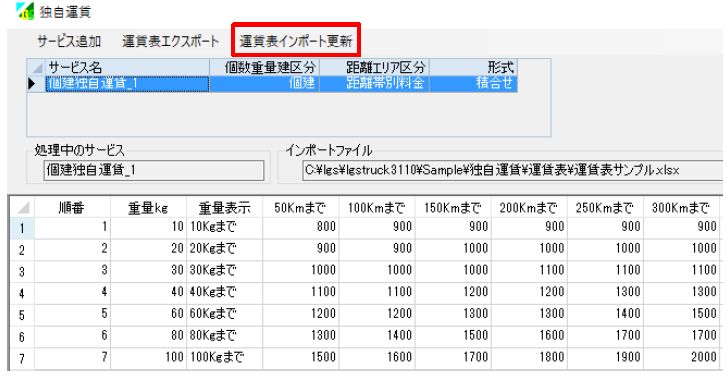
Task: Click the 300Kmまで value 1500 in row 5
Action: tap(682, 314)
